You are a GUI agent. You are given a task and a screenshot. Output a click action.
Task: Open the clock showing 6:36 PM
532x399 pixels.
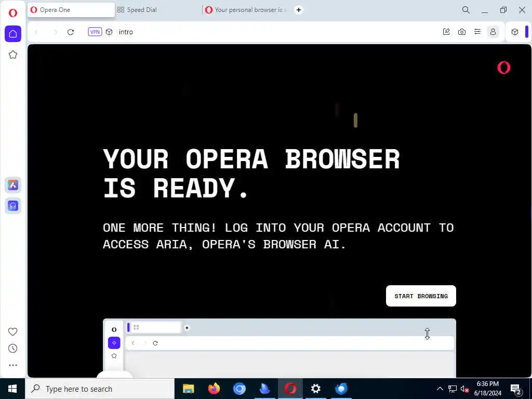487,389
